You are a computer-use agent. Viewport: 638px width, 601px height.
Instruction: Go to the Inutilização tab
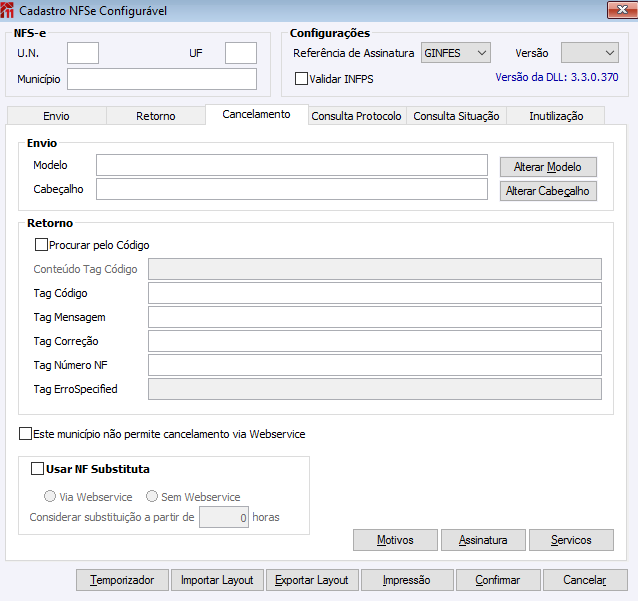[x=556, y=116]
